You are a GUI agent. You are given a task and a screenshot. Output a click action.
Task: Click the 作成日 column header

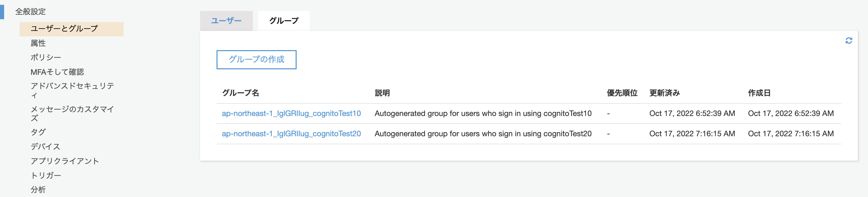pos(759,93)
